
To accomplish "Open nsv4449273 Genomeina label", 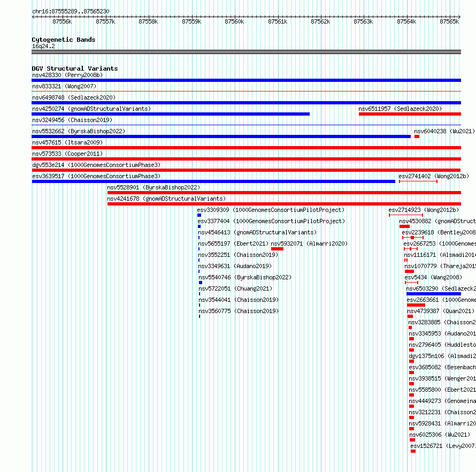I will point(442,401).
